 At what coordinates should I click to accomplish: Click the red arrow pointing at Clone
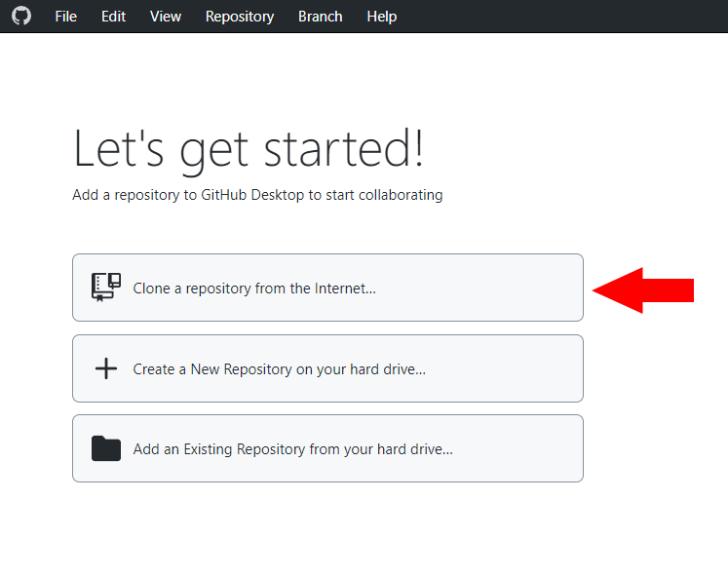click(x=643, y=289)
